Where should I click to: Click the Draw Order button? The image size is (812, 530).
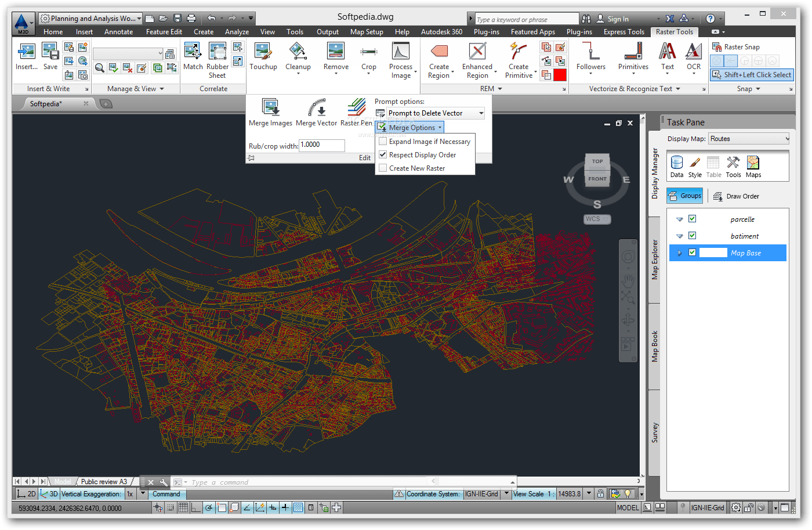pos(741,196)
